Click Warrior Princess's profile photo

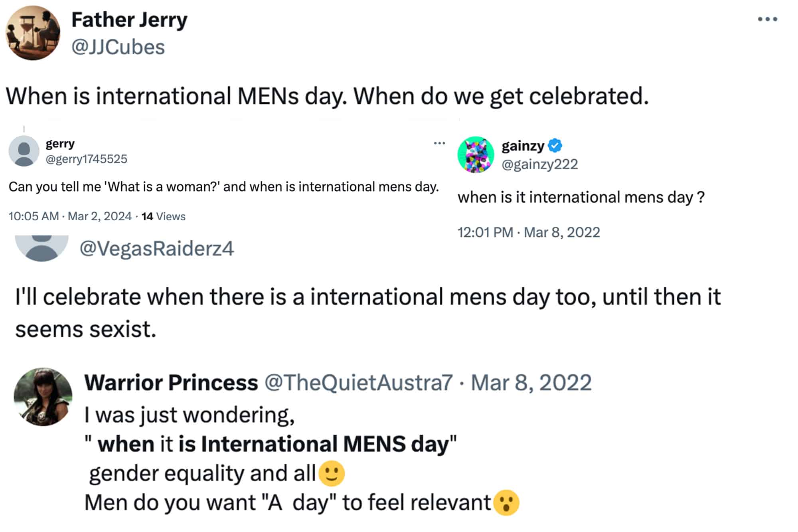[43, 397]
